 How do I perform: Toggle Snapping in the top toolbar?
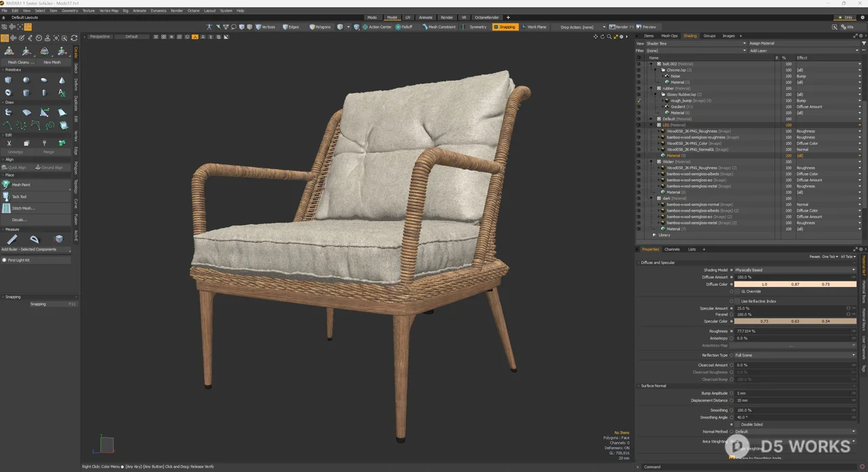pos(505,27)
